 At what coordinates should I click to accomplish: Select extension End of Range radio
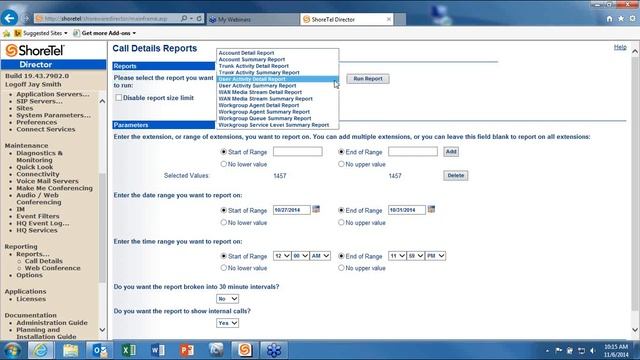[341, 151]
